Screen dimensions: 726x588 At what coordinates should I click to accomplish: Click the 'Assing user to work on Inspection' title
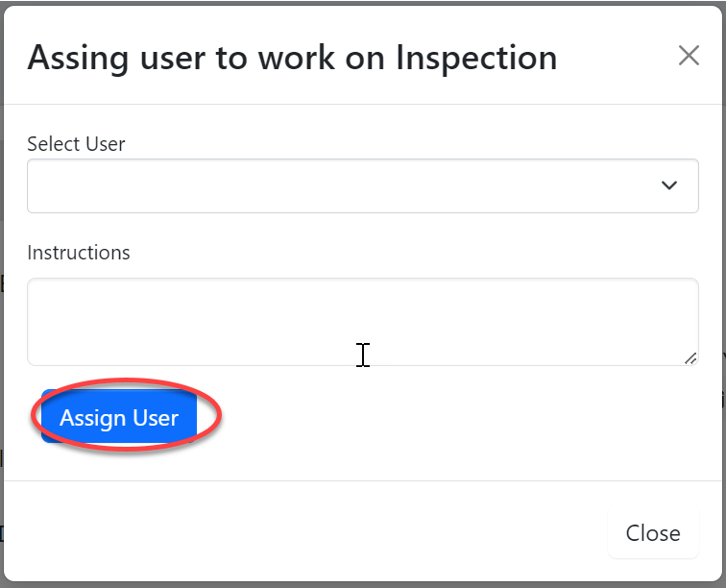[x=292, y=58]
